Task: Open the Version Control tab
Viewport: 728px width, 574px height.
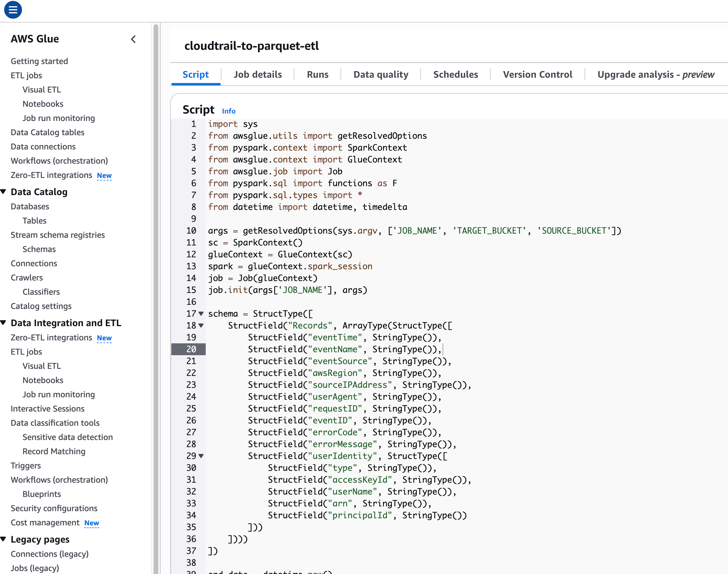Action: [537, 74]
